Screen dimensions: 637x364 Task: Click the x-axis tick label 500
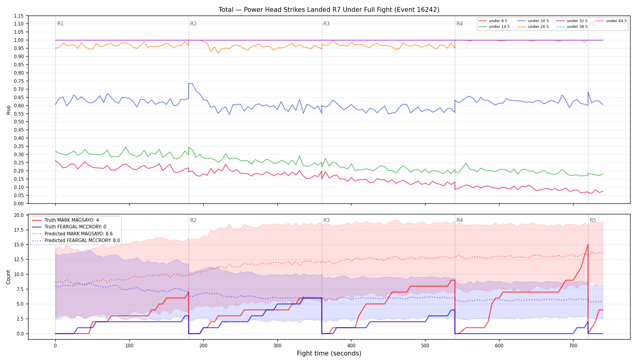coord(425,345)
